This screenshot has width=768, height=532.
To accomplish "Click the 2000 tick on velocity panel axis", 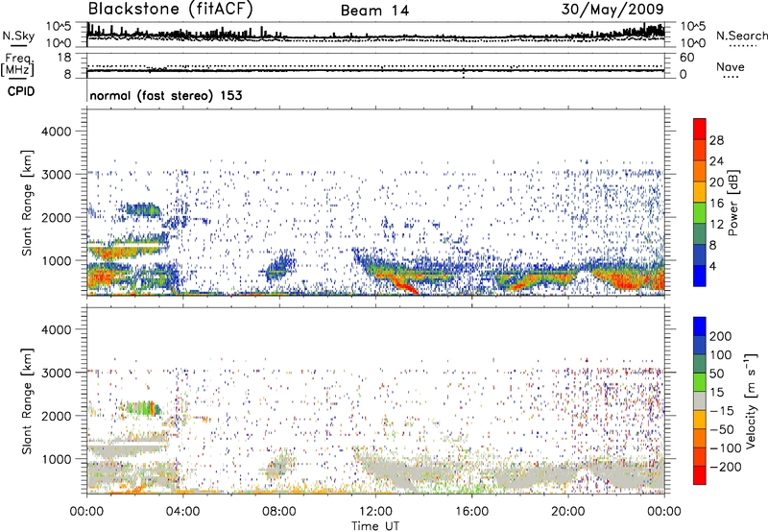I will 56,416.
